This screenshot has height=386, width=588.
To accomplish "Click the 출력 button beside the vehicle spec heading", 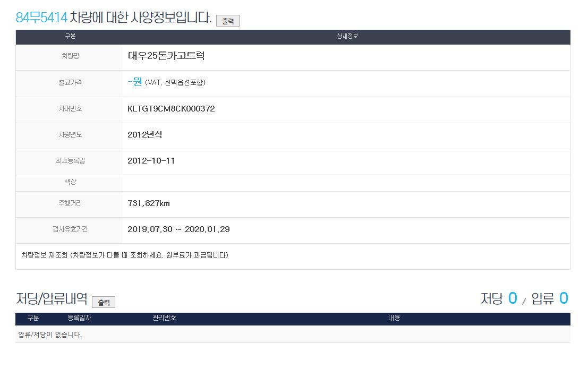I will (x=228, y=21).
